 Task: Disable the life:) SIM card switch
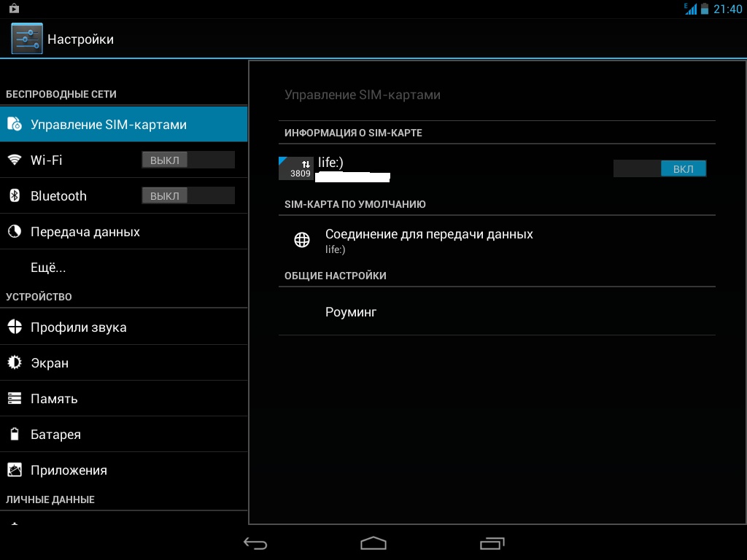tap(659, 169)
